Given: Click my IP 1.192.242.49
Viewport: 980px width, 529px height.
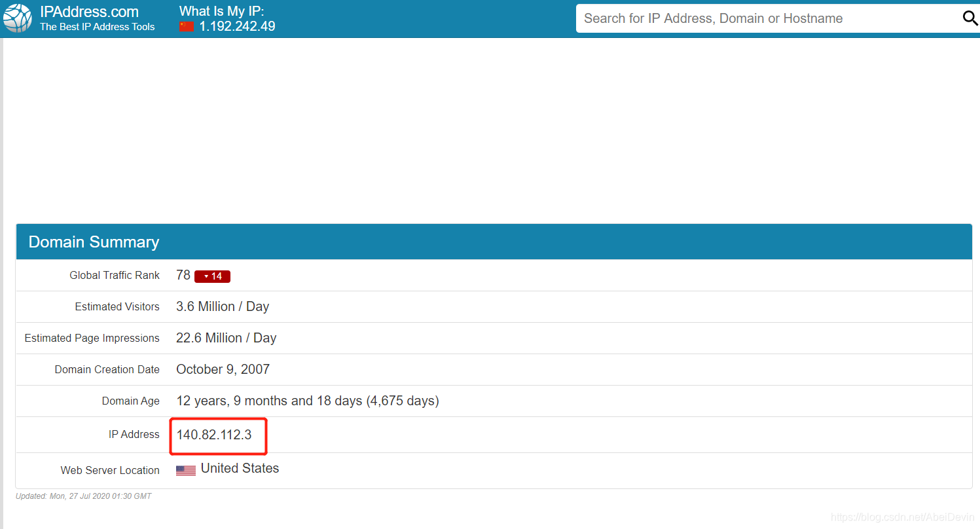Looking at the screenshot, I should coord(237,27).
